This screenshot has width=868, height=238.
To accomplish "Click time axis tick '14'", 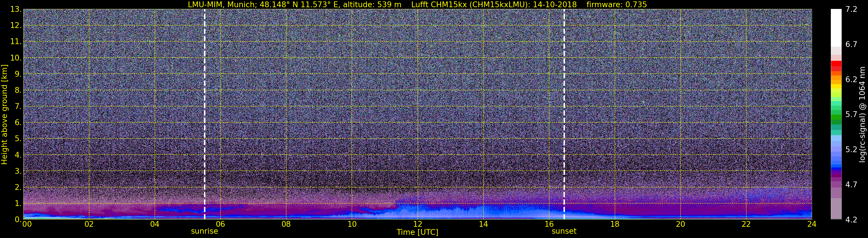I will click(x=483, y=224).
